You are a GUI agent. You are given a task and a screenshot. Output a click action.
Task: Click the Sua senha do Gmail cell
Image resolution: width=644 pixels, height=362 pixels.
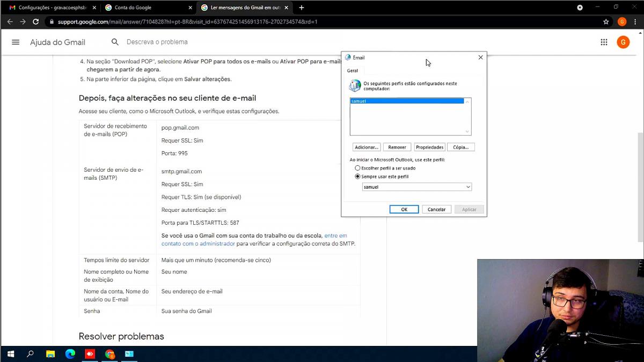[187, 311]
